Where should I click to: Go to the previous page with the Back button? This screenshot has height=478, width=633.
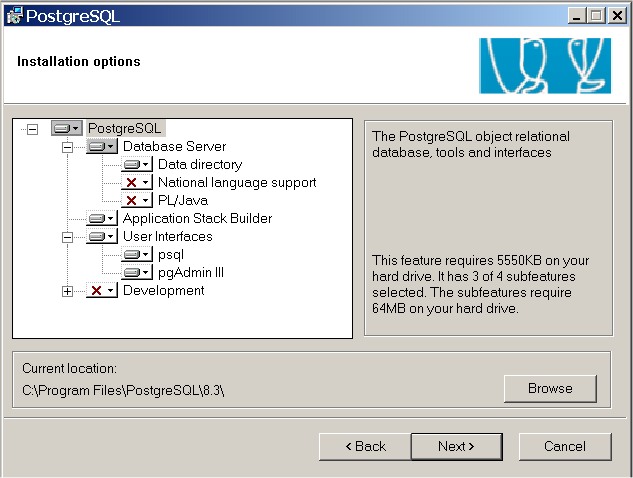click(365, 447)
